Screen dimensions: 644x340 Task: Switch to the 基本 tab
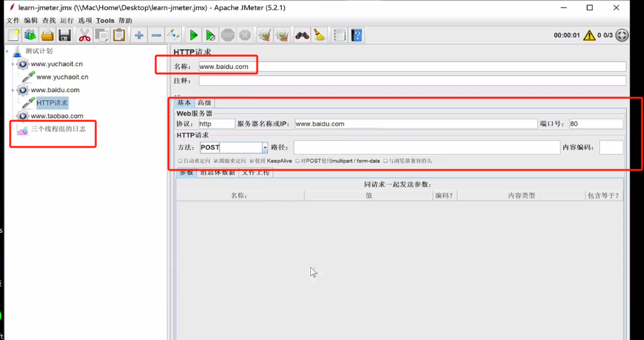point(184,103)
